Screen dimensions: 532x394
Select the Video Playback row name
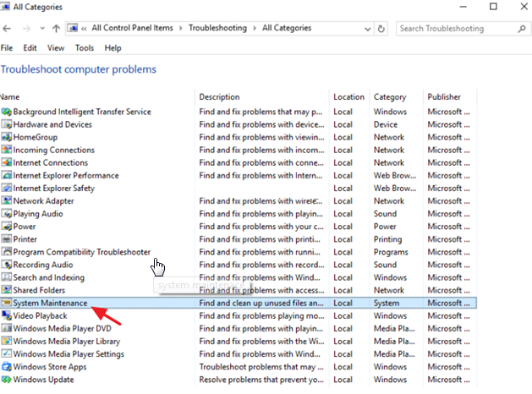click(x=41, y=316)
